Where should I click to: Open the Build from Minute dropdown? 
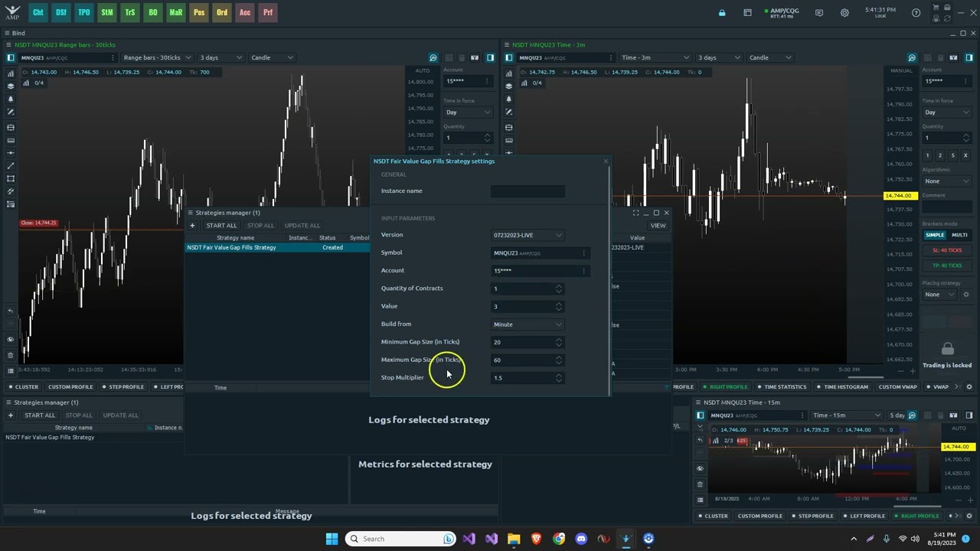tap(528, 324)
